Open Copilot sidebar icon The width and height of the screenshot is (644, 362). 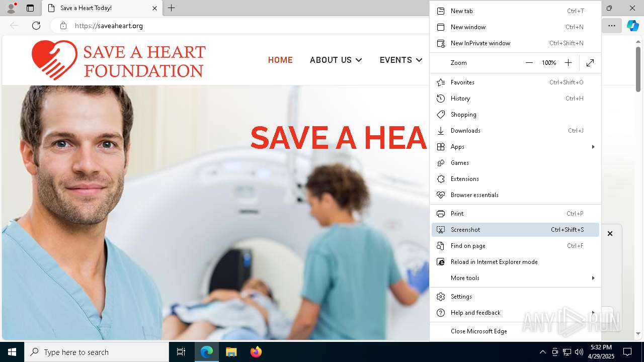[633, 26]
